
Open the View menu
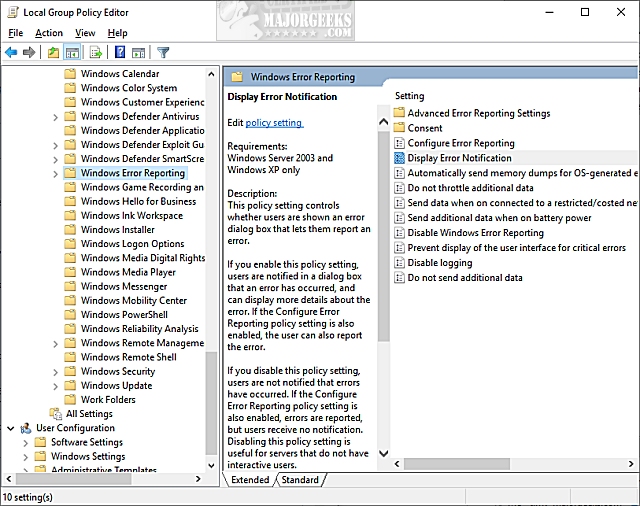point(85,33)
